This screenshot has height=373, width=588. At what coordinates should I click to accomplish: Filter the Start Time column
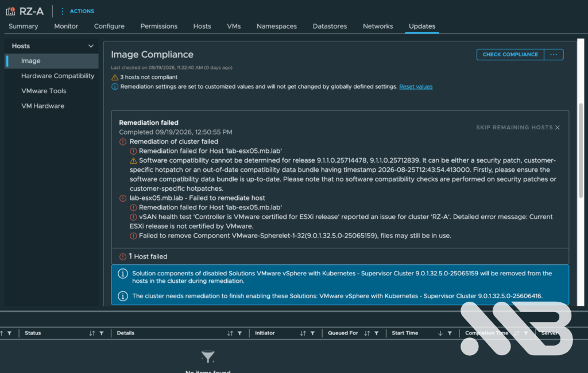click(450, 333)
